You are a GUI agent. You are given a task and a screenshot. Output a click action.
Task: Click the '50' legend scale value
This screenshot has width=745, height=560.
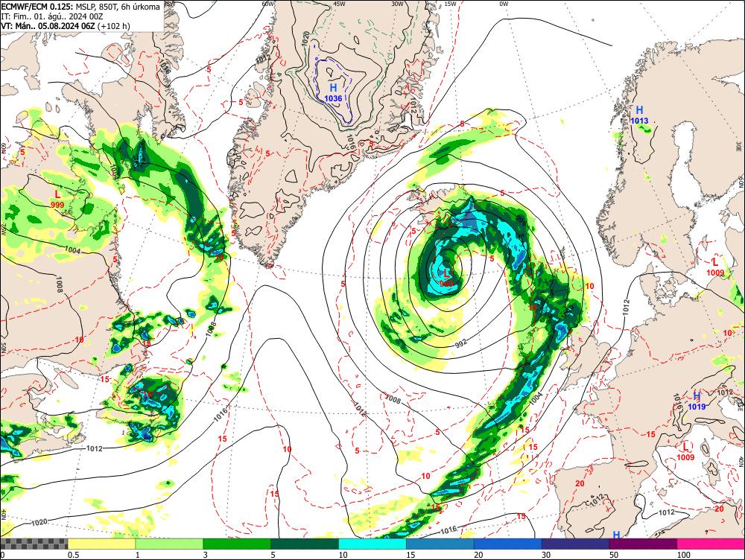coord(614,555)
